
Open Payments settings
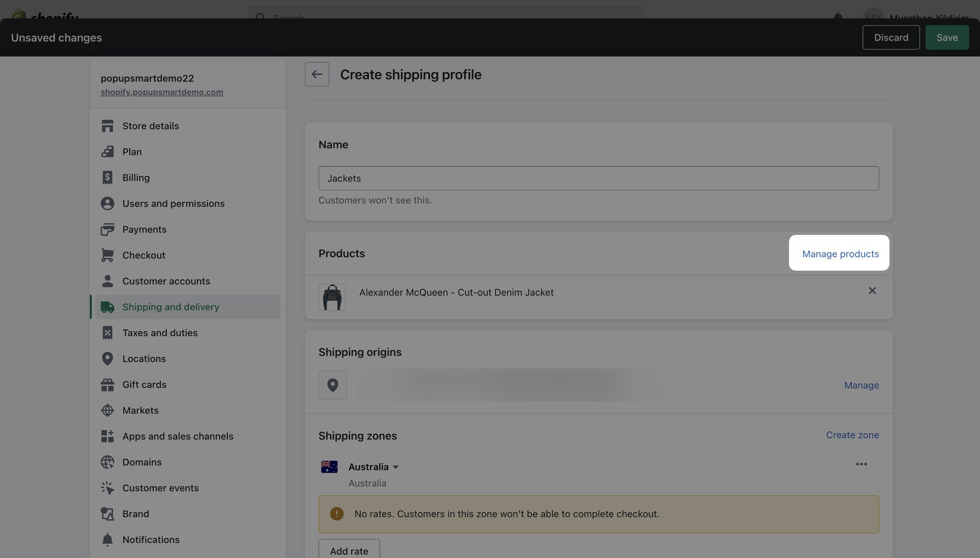pyautogui.click(x=188, y=229)
